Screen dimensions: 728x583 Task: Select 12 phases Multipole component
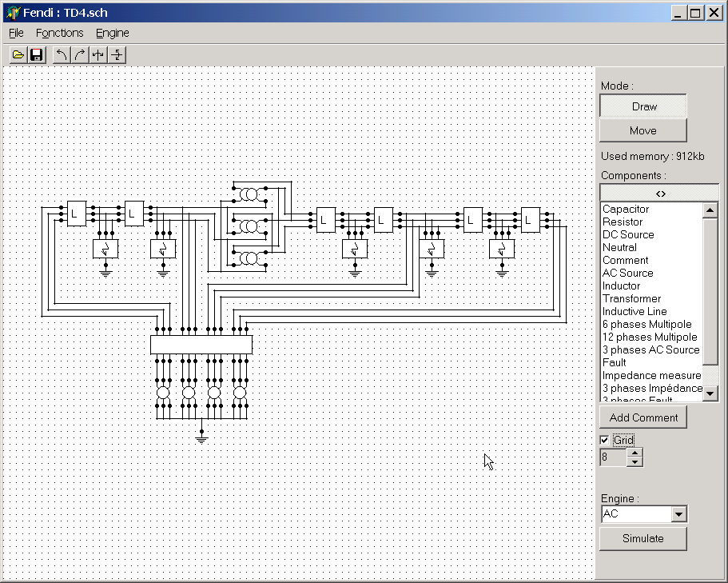click(x=650, y=337)
